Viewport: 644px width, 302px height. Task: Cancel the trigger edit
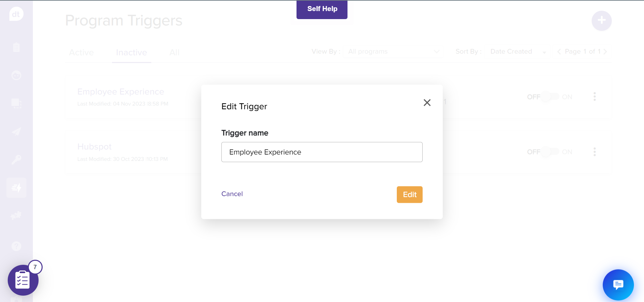(232, 194)
